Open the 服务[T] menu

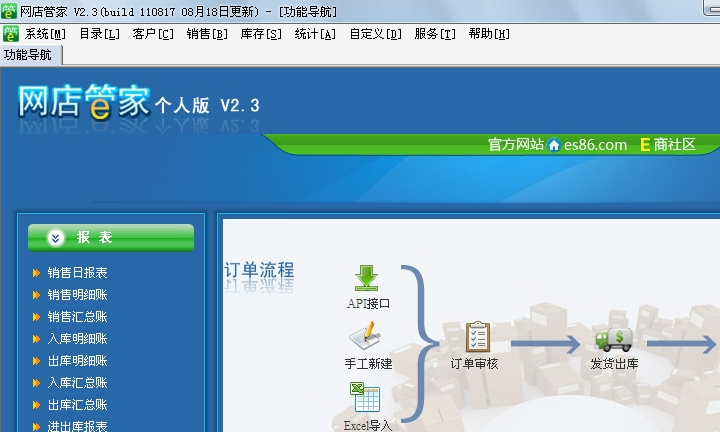435,34
